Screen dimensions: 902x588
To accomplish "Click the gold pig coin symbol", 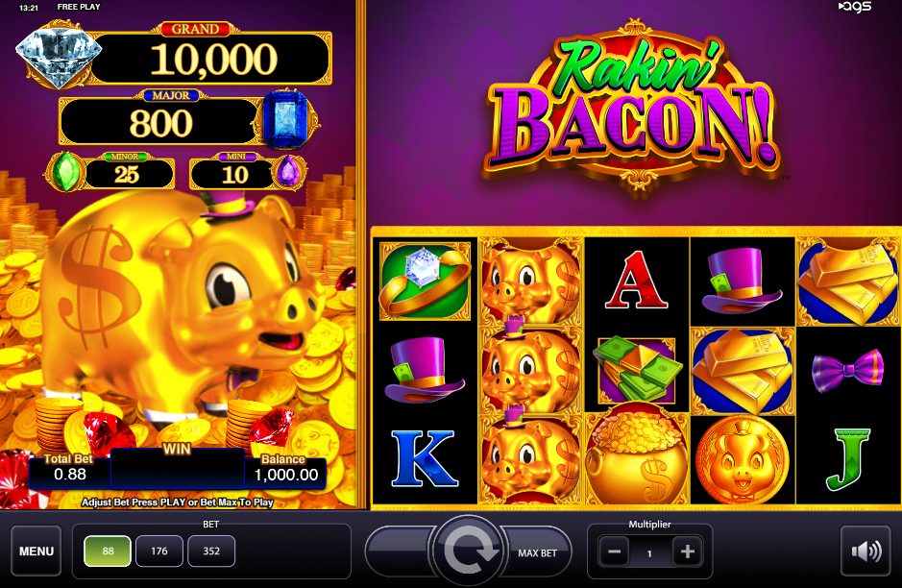I will click(x=741, y=459).
